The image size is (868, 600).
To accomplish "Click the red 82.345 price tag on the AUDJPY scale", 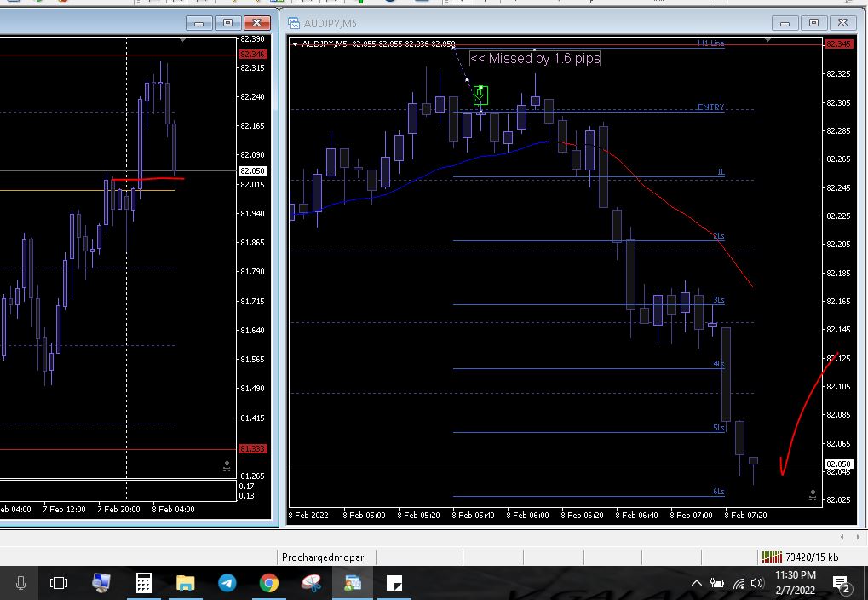I will (839, 43).
